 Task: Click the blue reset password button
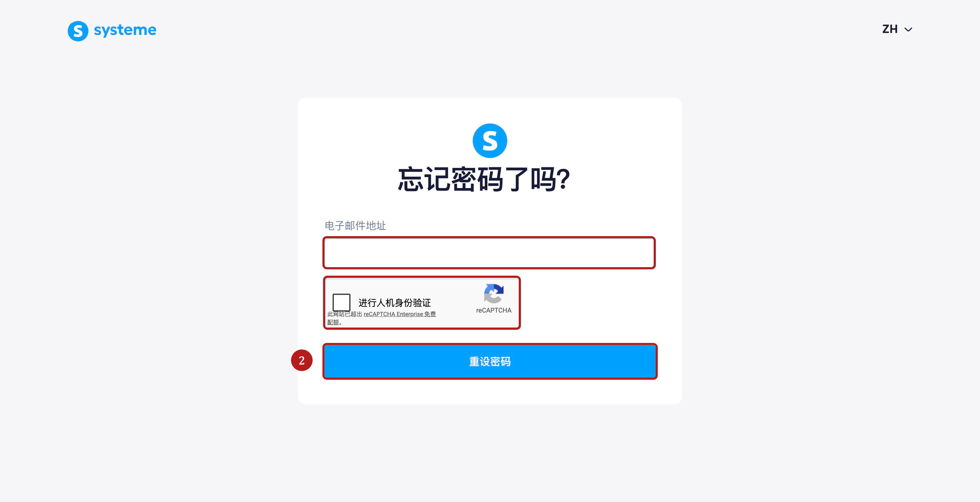tap(490, 361)
